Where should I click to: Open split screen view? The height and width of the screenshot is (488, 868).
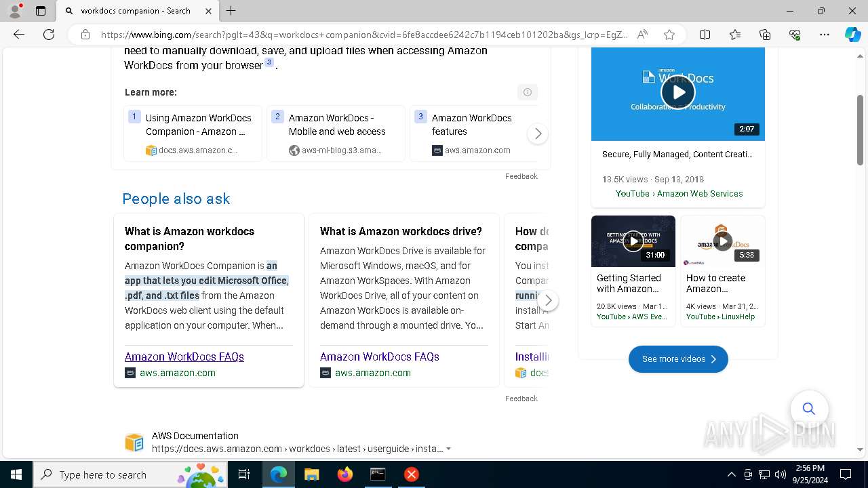pyautogui.click(x=705, y=35)
